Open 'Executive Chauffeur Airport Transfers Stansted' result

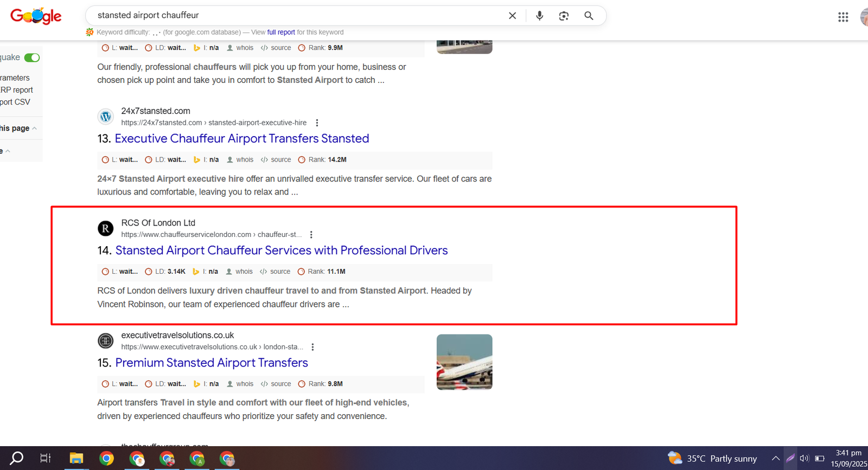point(241,139)
